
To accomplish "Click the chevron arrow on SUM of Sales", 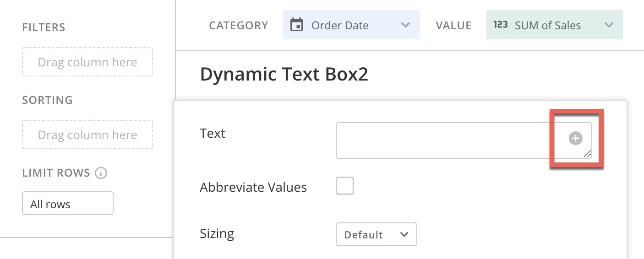I will coord(609,25).
